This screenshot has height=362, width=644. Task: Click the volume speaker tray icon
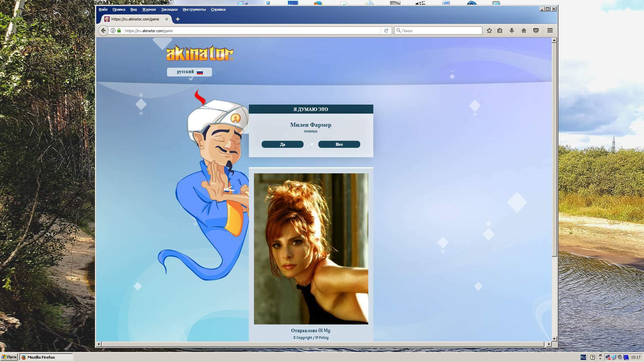[x=620, y=357]
